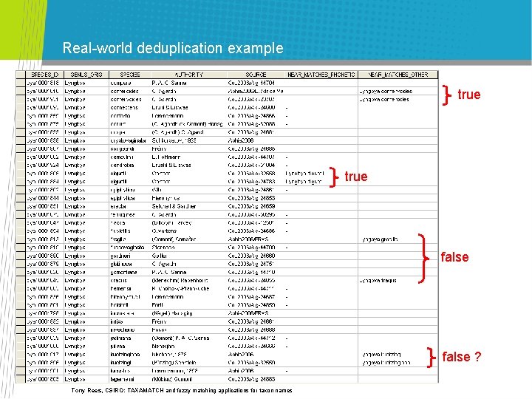Select the row selector for the gardneri row

[x=21, y=256]
